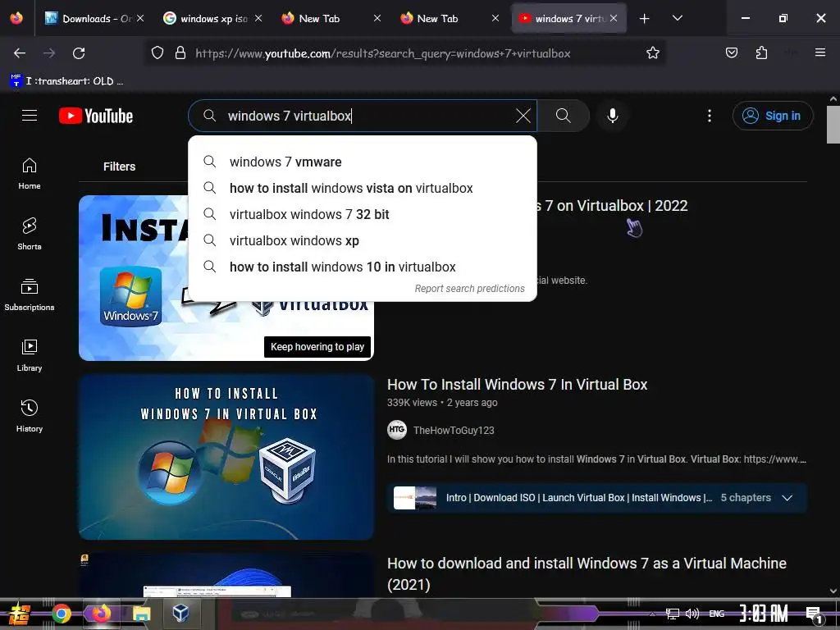Launch Chrome from the taskbar
The width and height of the screenshot is (840, 630).
[x=61, y=614]
